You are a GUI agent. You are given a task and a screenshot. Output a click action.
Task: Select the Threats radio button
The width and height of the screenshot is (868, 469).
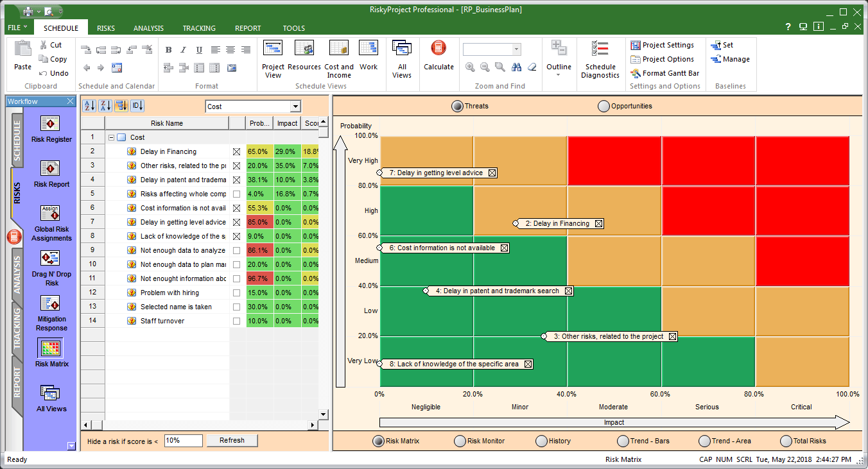457,107
